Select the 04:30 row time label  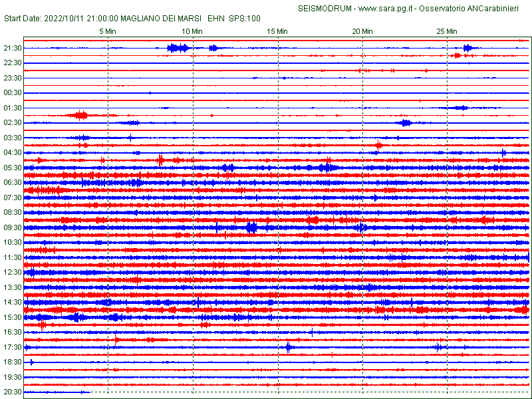[13, 153]
